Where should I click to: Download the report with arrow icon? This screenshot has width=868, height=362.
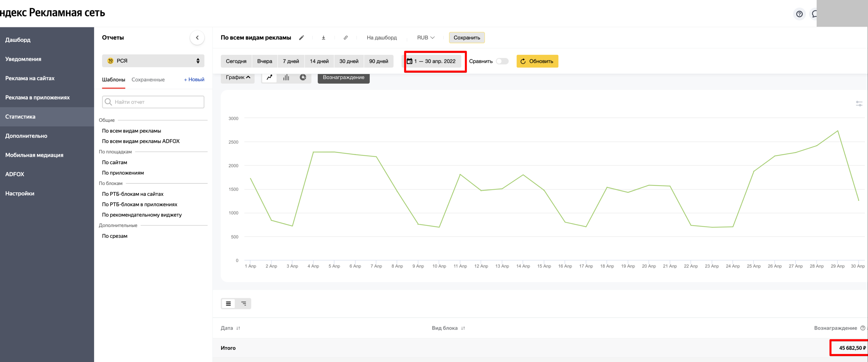[x=323, y=38]
